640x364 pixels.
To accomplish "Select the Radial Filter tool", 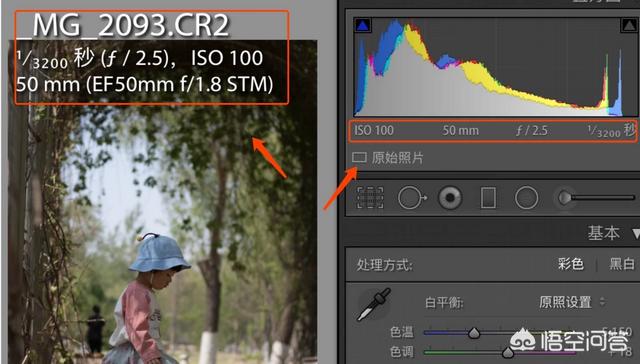I will point(526,198).
